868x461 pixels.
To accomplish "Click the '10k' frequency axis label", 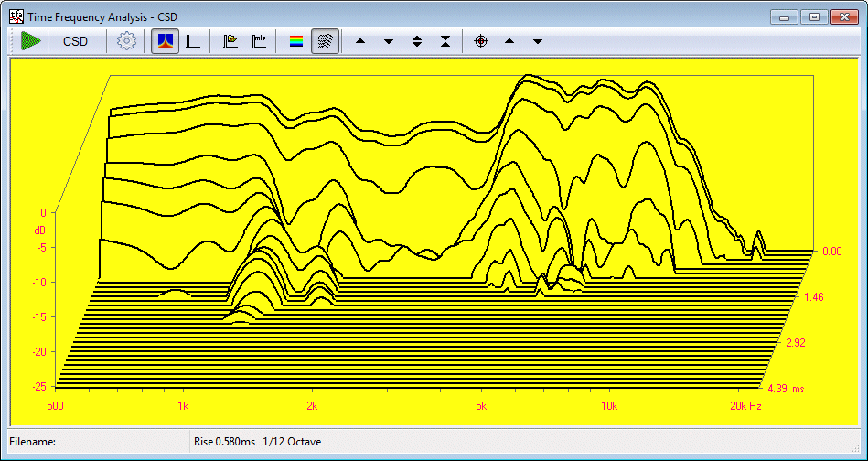I will (x=609, y=406).
